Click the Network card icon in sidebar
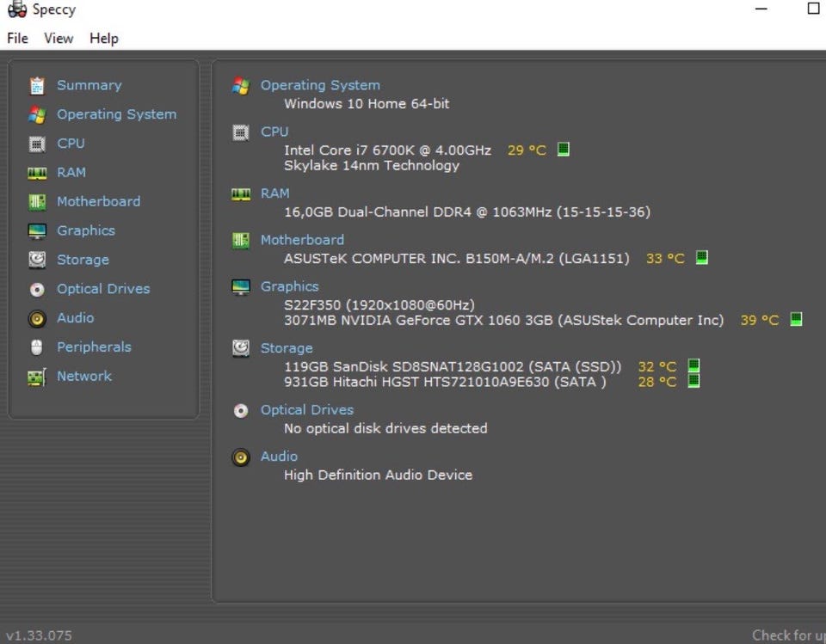The height and width of the screenshot is (644, 826). click(37, 377)
